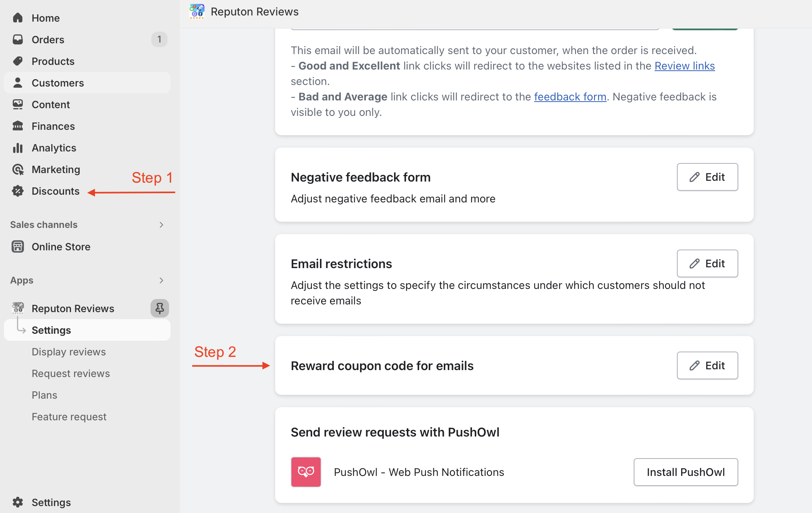Expand the Apps section chevron
This screenshot has height=513, width=812.
coord(161,280)
